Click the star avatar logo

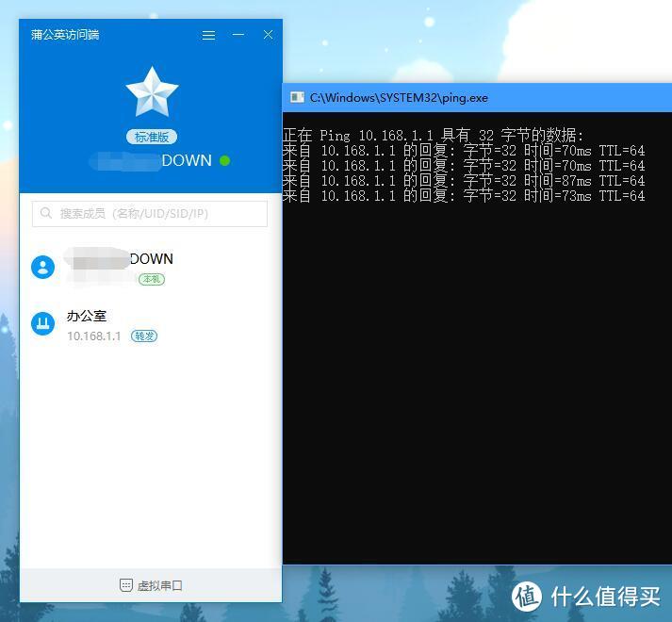[152, 91]
